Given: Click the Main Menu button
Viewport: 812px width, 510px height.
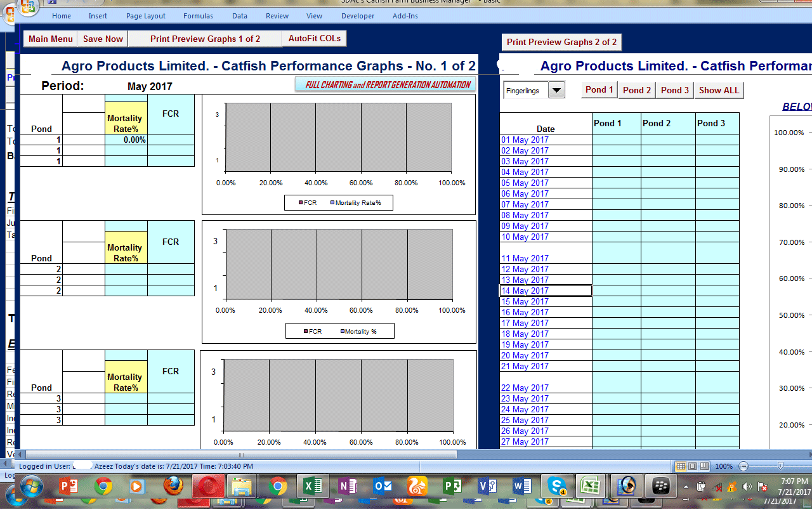Looking at the screenshot, I should (51, 39).
